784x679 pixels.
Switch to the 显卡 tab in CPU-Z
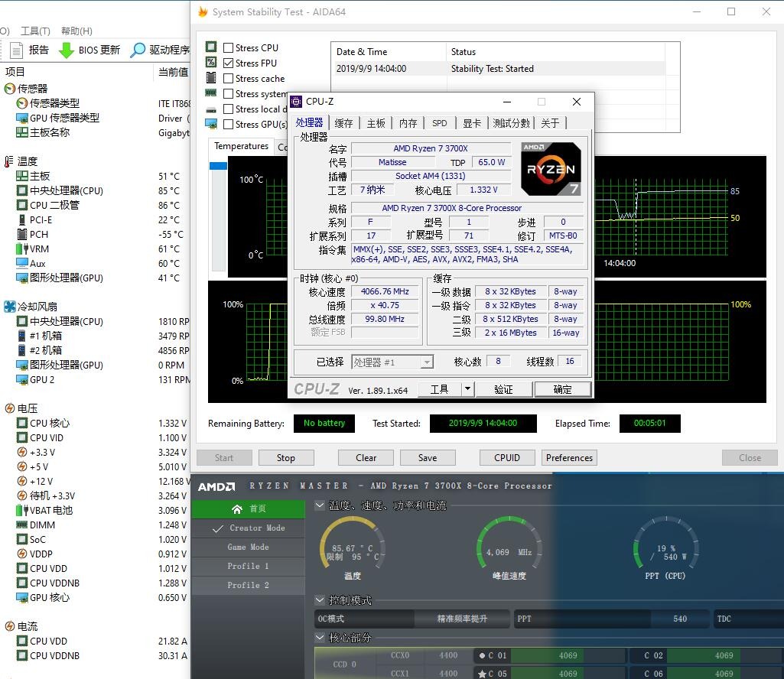471,123
